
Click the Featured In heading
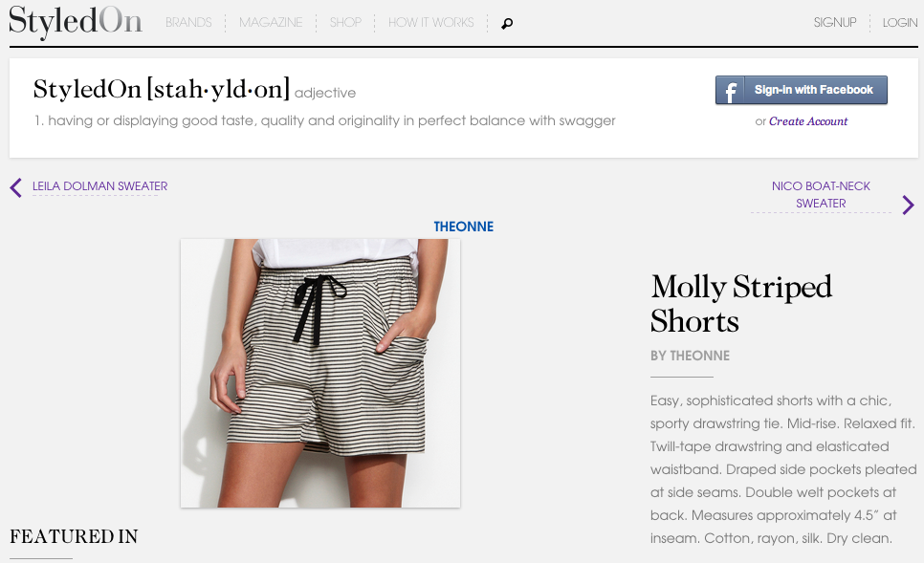74,536
